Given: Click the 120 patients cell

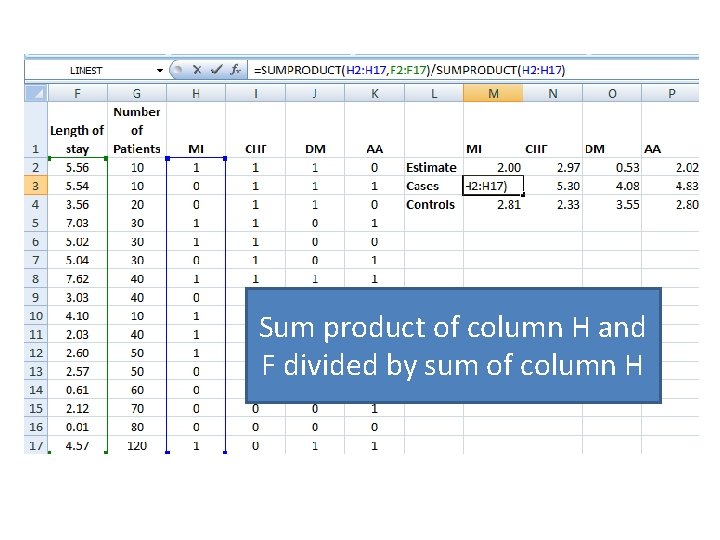Looking at the screenshot, I should (x=137, y=445).
